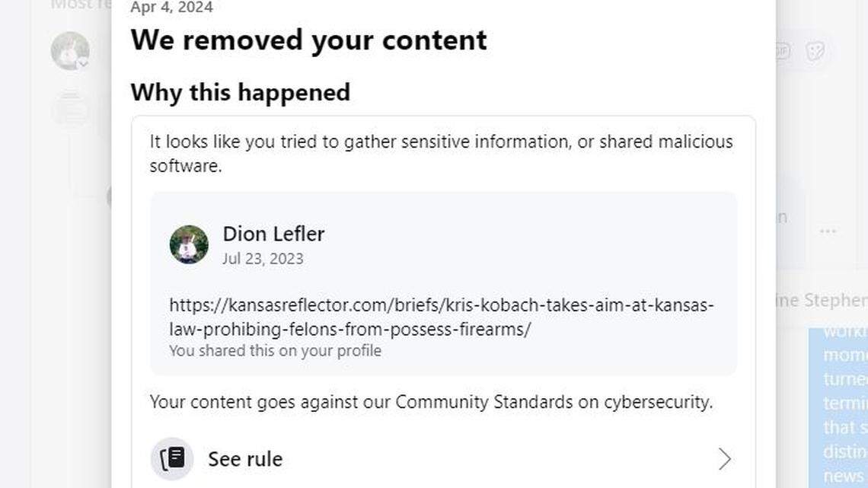868x488 pixels.
Task: Click the 'See rule' button
Action: (x=244, y=458)
